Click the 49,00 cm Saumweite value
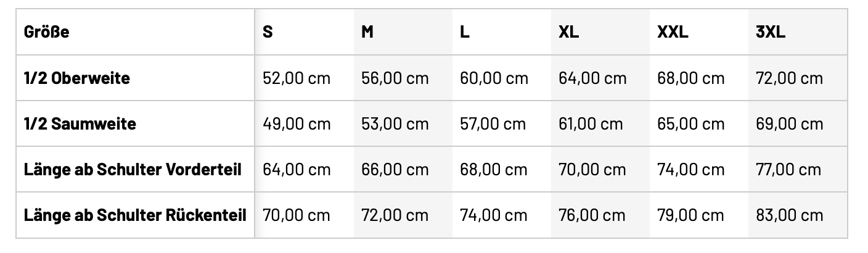The image size is (868, 253). 297,124
